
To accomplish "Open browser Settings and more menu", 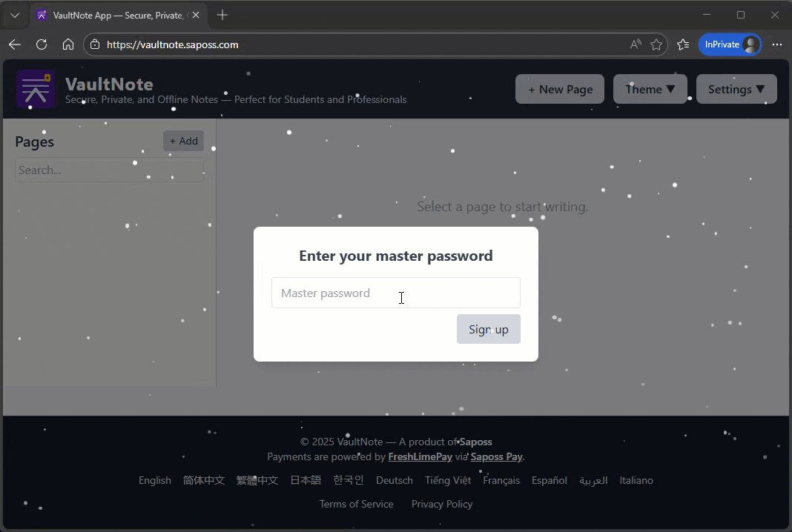I will 777,44.
